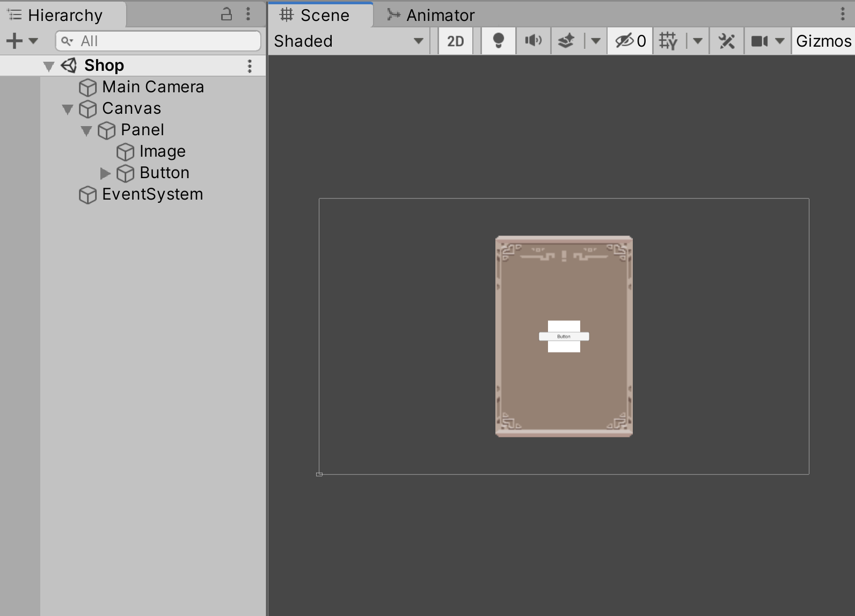Screen dimensions: 855x616
Task: Lock the Hierarchy panel with the padlock
Action: click(x=226, y=14)
